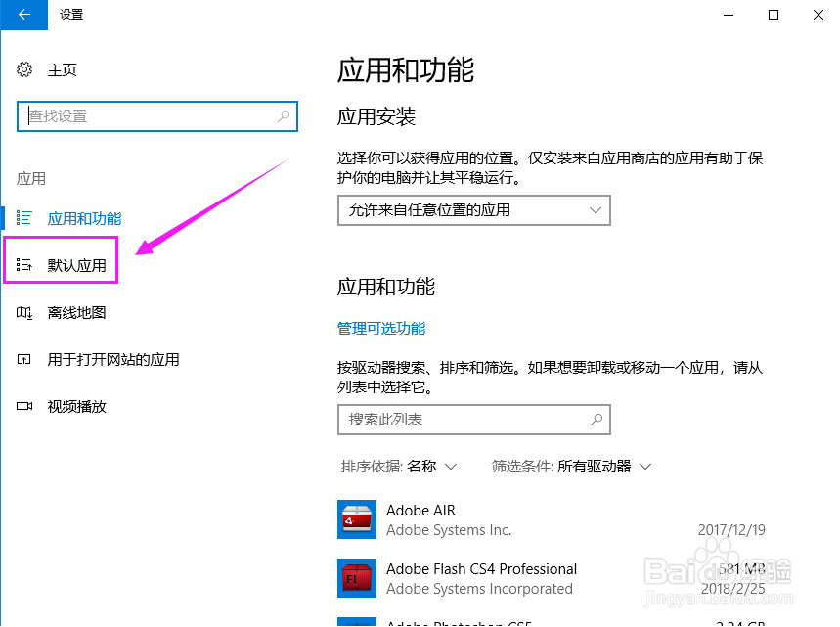Click the magnifier in 搜索此列表 field
The width and height of the screenshot is (840, 627).
(597, 419)
